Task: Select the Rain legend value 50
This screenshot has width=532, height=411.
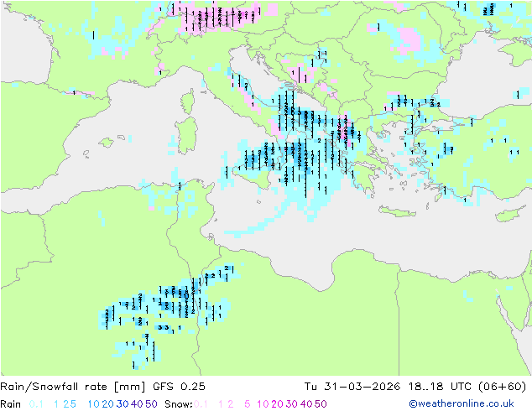Action: coord(151,404)
